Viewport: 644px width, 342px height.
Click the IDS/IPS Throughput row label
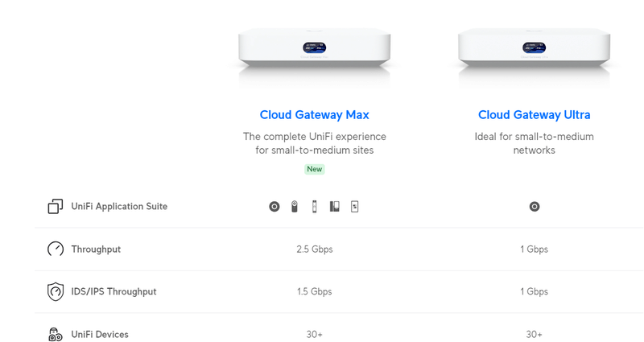coord(114,291)
